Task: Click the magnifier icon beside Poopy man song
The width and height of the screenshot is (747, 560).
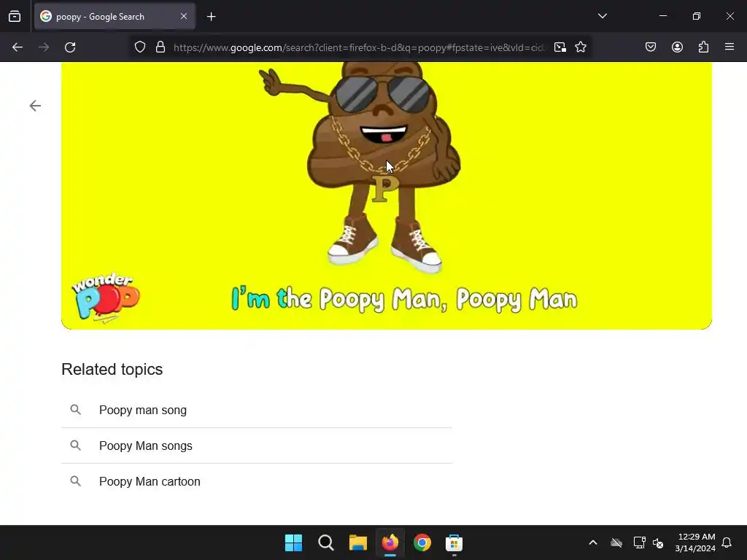Action: point(75,410)
